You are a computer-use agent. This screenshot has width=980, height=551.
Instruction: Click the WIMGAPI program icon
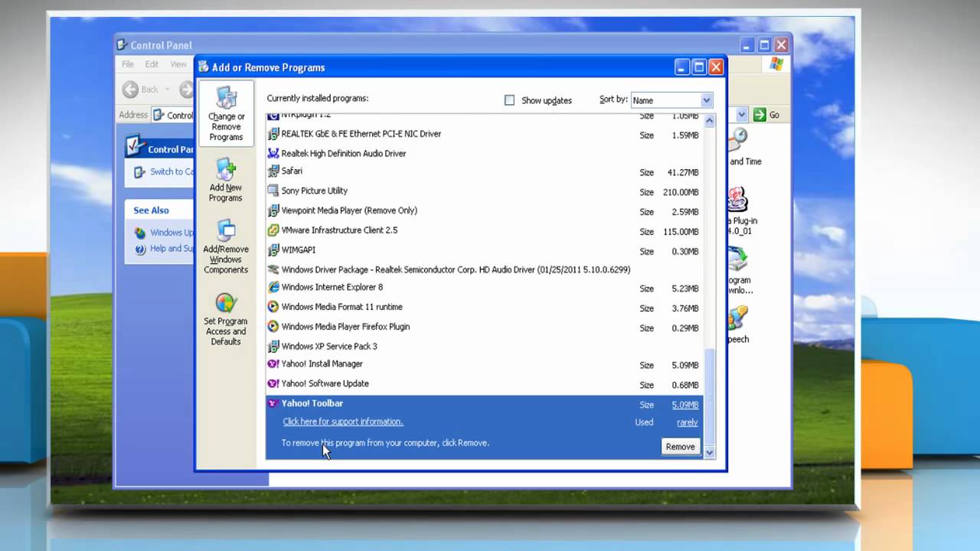click(x=273, y=250)
